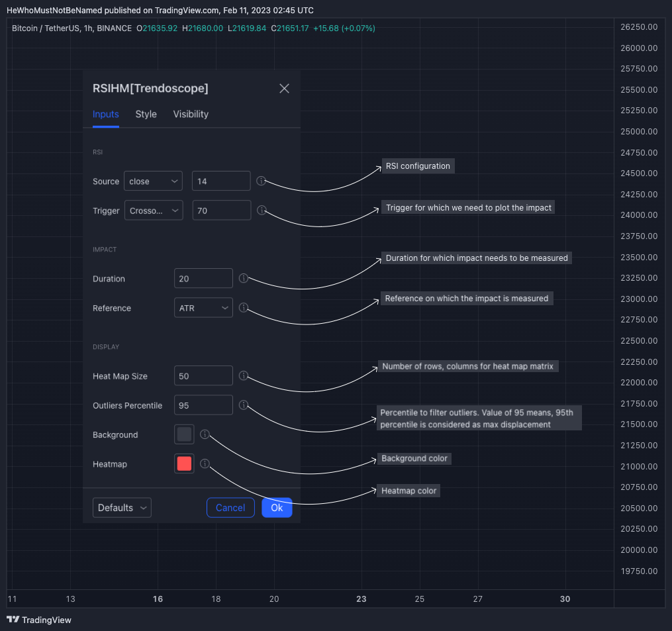Click the info icon next to Duration

[x=244, y=278]
